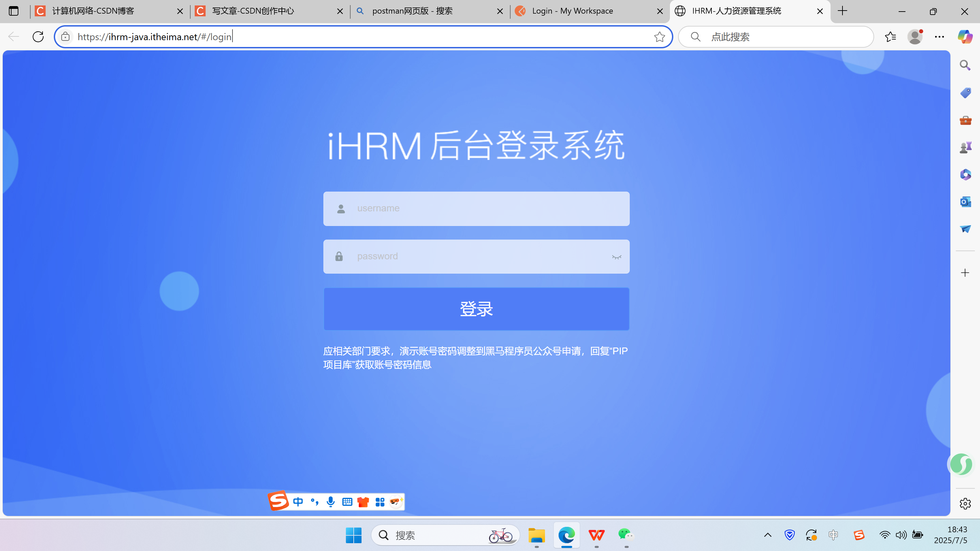Click the username input field
This screenshot has width=980, height=551.
click(476, 208)
